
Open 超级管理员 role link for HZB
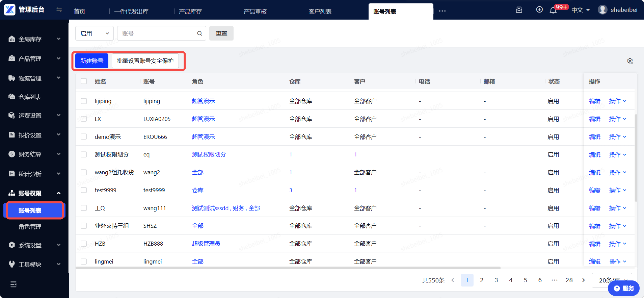(x=206, y=244)
